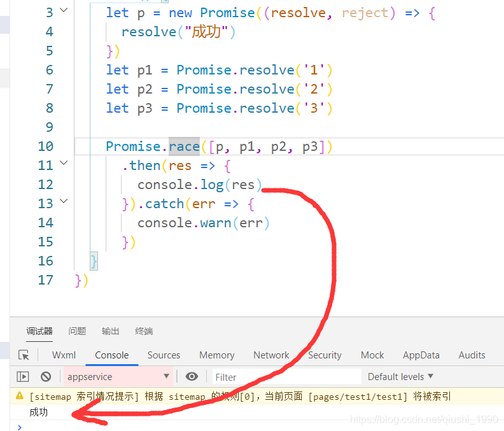The image size is (504, 431).
Task: Click the .catch(err => on line 13
Action: (x=188, y=204)
